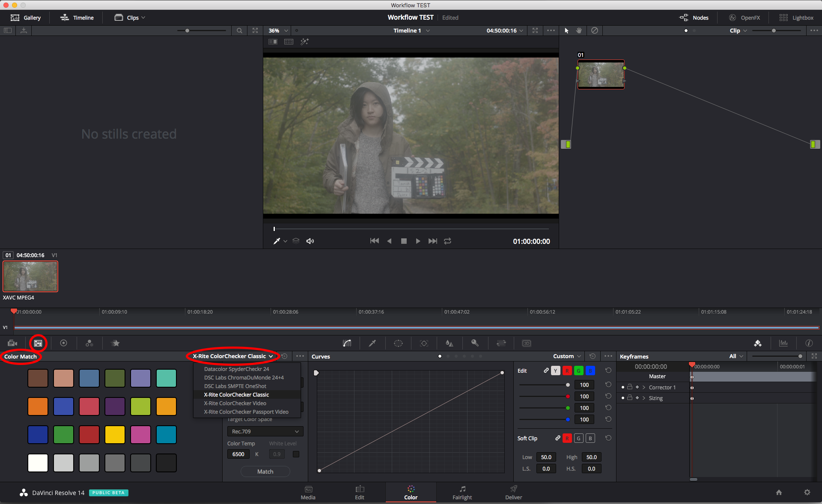Open the Tracker palette icon
The height and width of the screenshot is (504, 822).
[424, 343]
